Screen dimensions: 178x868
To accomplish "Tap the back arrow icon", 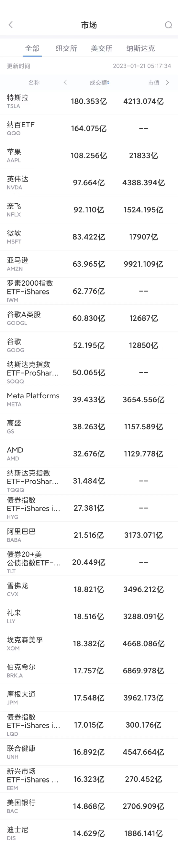I will pyautogui.click(x=10, y=25).
